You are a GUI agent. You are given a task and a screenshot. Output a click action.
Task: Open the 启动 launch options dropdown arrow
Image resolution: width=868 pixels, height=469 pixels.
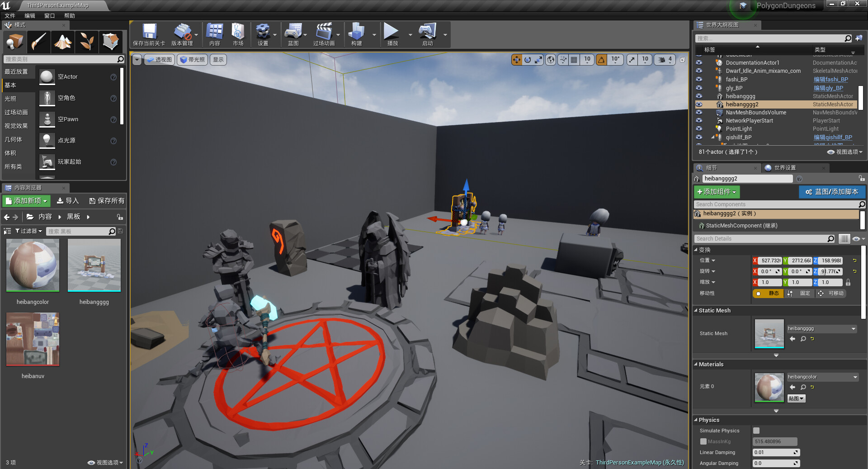point(445,35)
